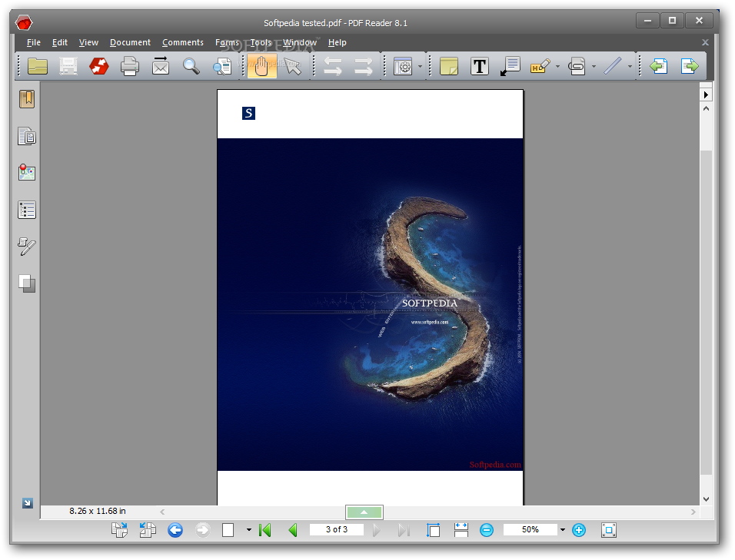The image size is (735, 560).
Task: Click the Fit Width zoom icon
Action: pos(461,530)
